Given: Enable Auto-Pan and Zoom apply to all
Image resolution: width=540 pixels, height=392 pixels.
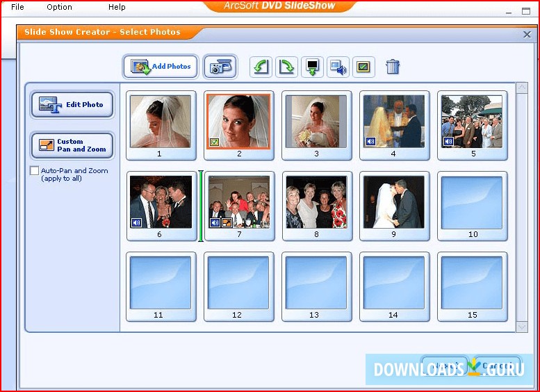Looking at the screenshot, I should tap(35, 171).
